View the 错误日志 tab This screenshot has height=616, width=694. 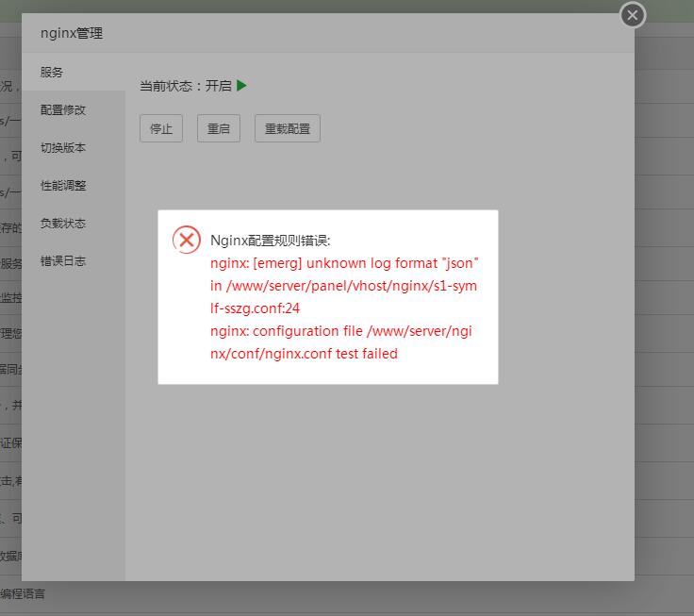tap(63, 261)
